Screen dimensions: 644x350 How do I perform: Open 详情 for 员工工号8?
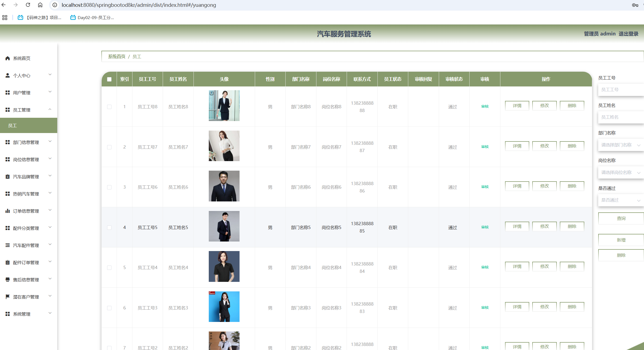[x=517, y=106]
